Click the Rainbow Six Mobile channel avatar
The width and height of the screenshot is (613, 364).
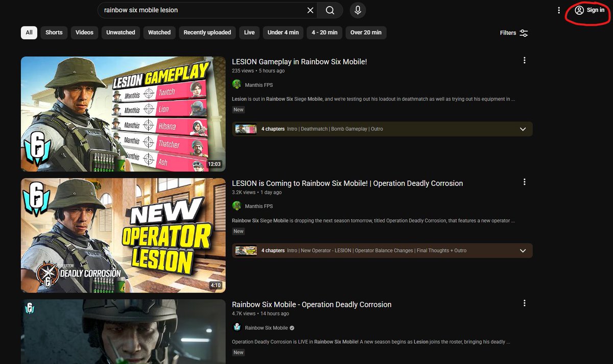click(x=237, y=328)
